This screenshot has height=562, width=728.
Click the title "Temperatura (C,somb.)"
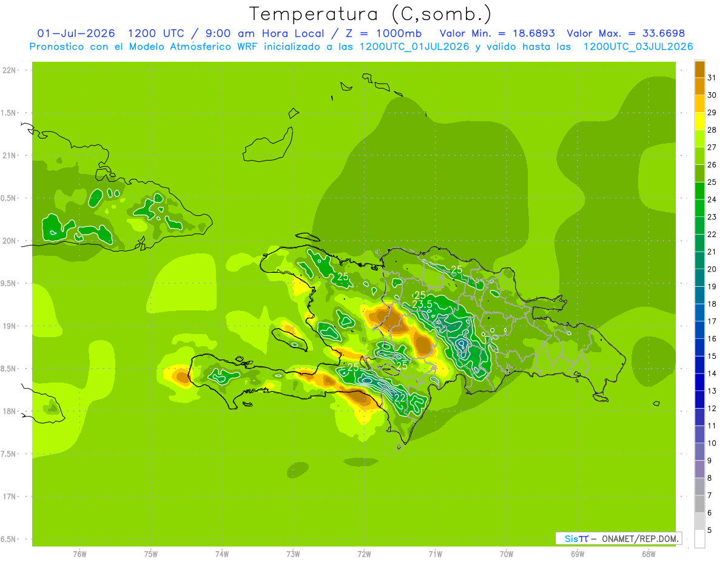pos(371,13)
